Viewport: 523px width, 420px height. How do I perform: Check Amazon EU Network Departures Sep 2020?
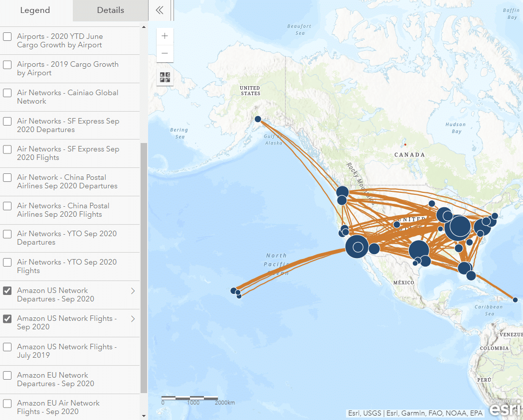tap(7, 375)
